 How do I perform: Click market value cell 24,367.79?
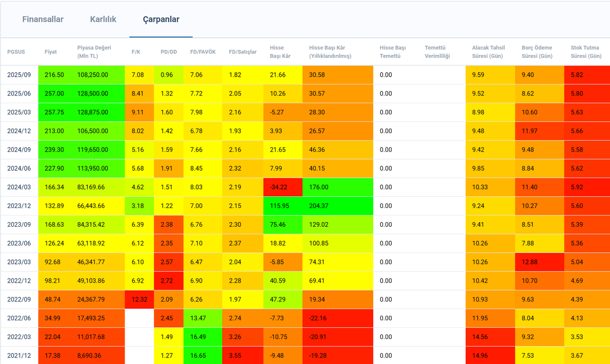point(98,299)
